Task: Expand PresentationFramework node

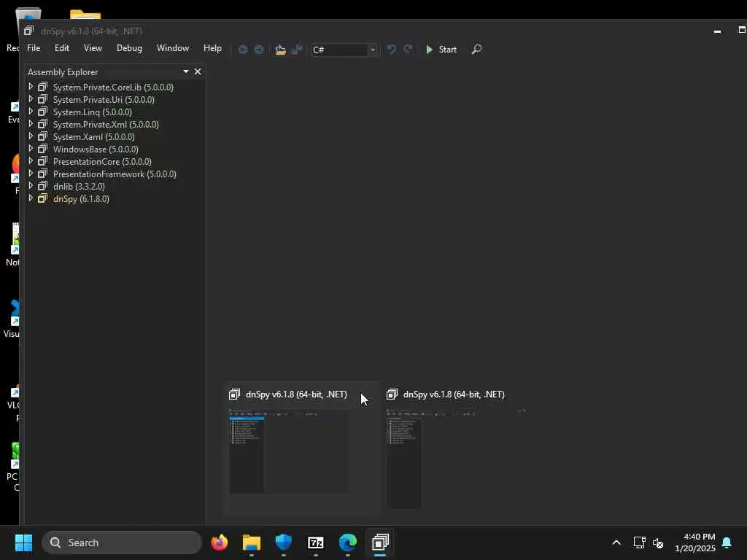Action: click(31, 174)
